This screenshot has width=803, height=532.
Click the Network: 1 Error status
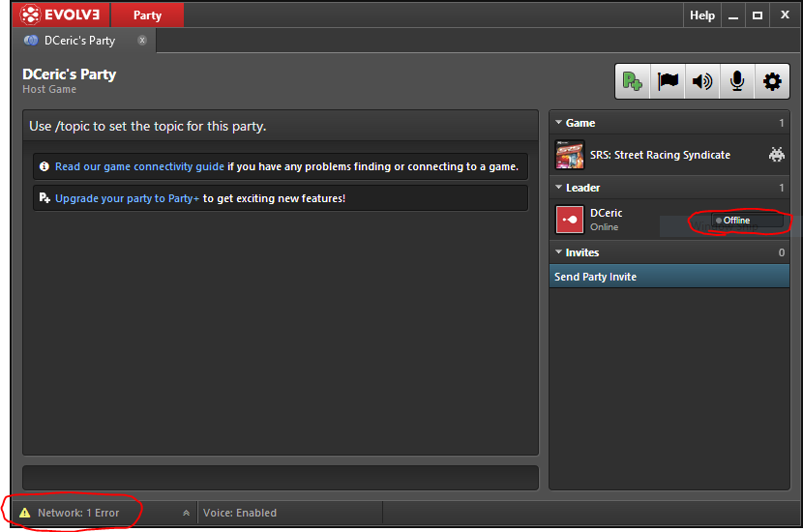[78, 513]
